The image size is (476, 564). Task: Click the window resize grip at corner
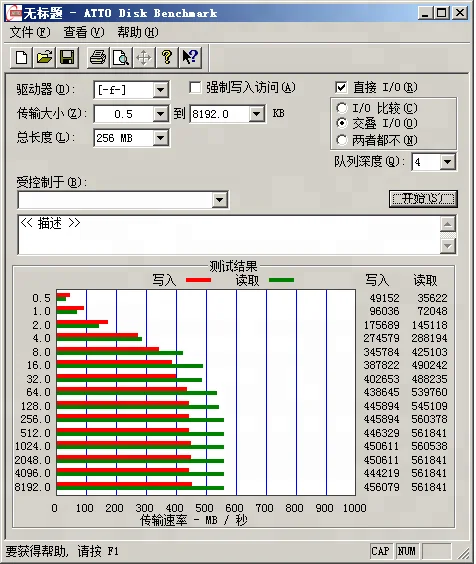point(464,553)
